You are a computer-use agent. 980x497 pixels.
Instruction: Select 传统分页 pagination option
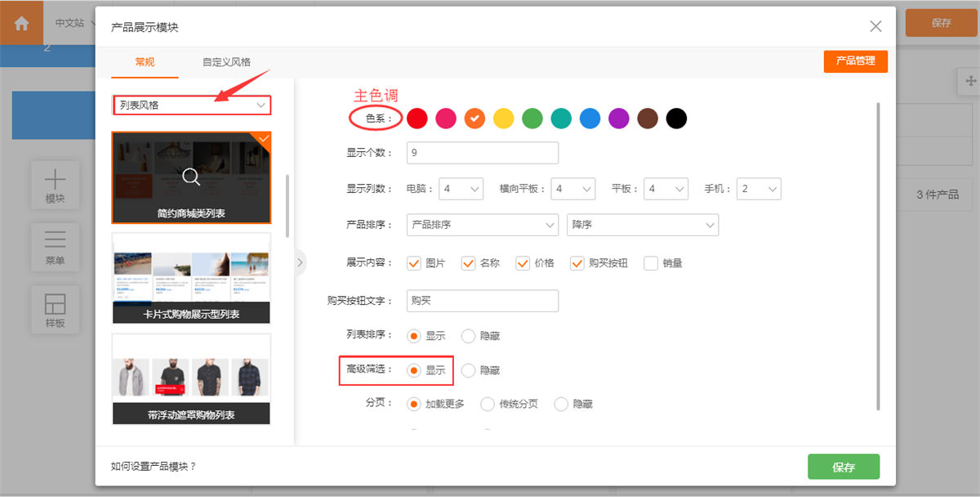point(488,404)
